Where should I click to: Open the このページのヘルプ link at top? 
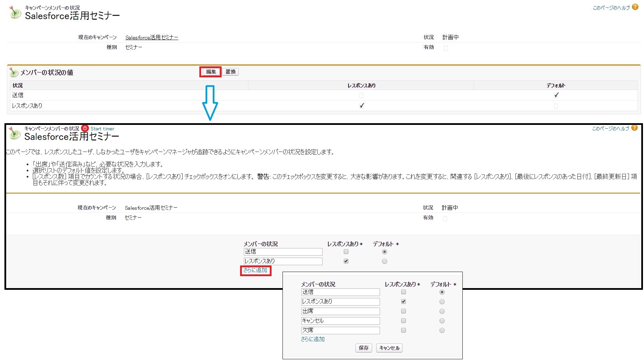(x=611, y=8)
